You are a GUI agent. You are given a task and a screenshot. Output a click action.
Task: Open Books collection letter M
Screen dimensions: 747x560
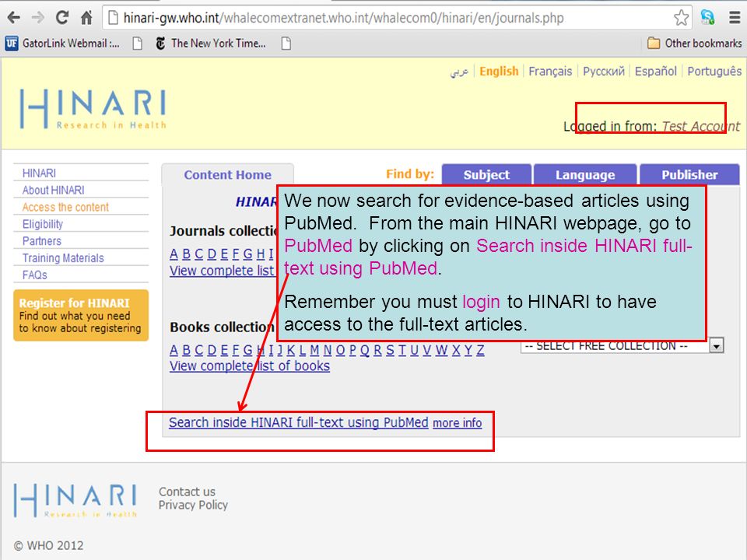314,350
